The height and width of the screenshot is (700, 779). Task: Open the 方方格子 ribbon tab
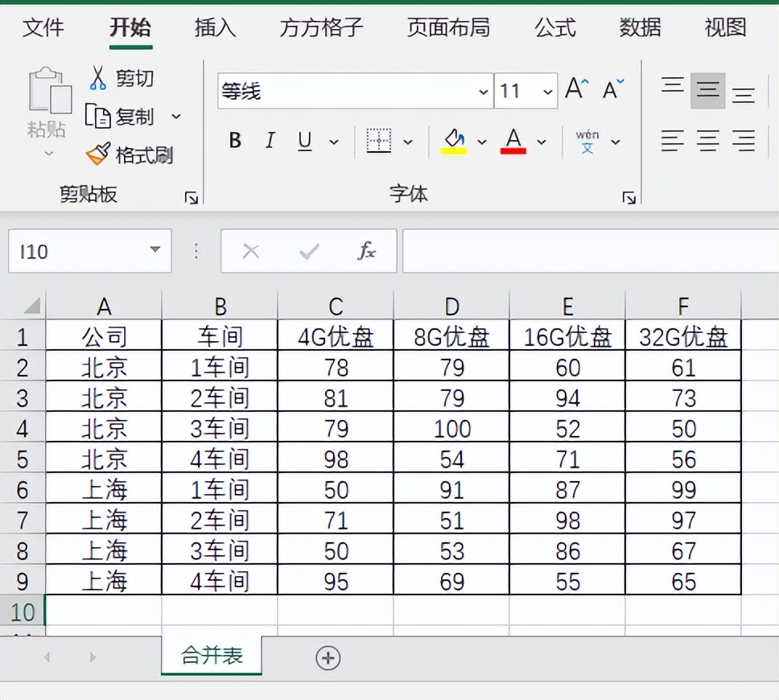pos(321,28)
